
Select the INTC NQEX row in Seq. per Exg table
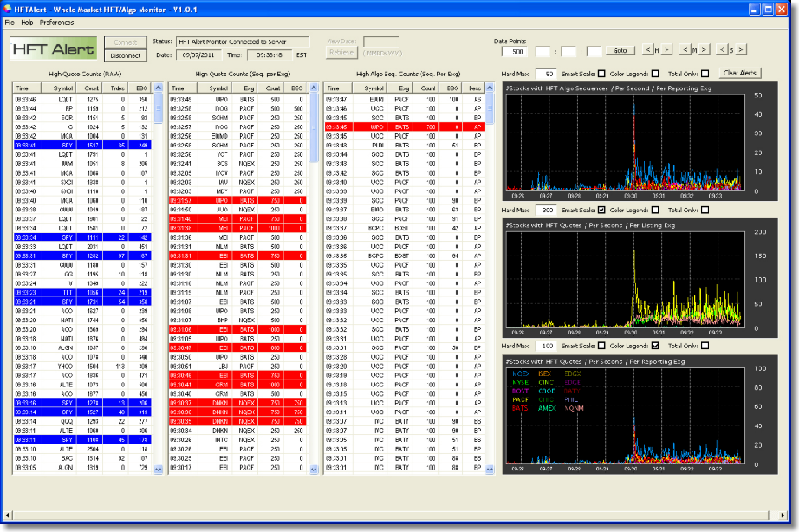tap(237, 440)
